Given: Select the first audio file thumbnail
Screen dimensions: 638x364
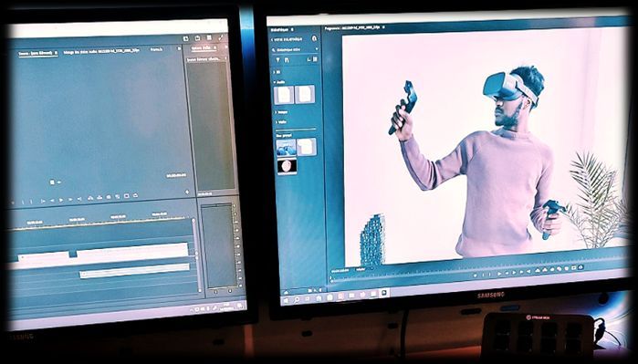Looking at the screenshot, I should click(284, 95).
